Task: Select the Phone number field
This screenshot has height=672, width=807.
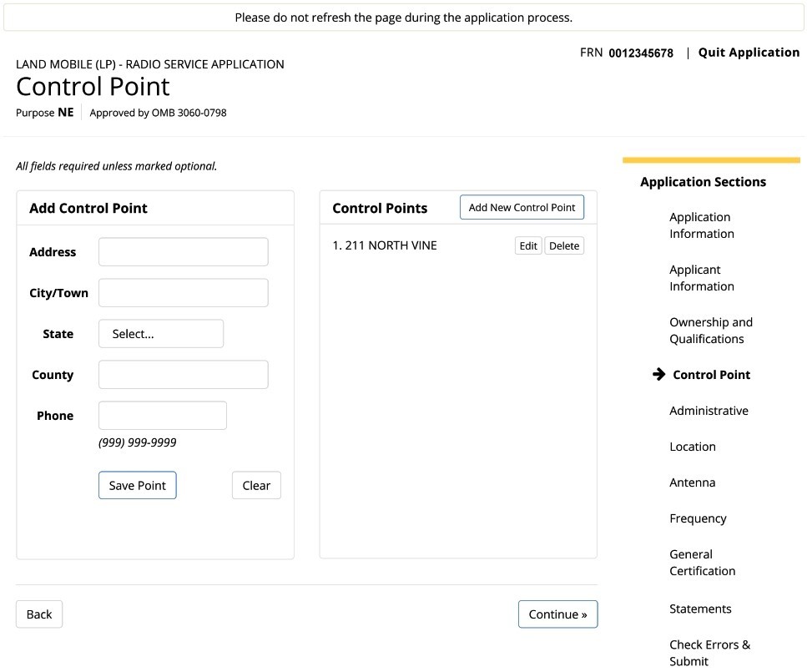Action: pos(163,416)
